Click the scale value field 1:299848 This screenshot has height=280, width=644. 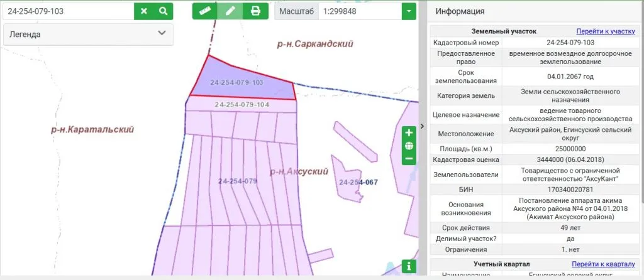click(358, 11)
